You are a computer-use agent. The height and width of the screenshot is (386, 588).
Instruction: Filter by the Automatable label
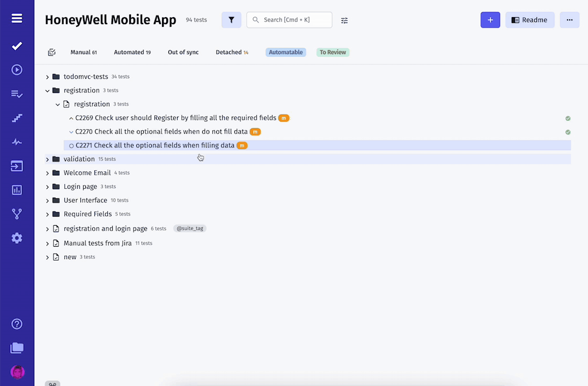(x=286, y=53)
